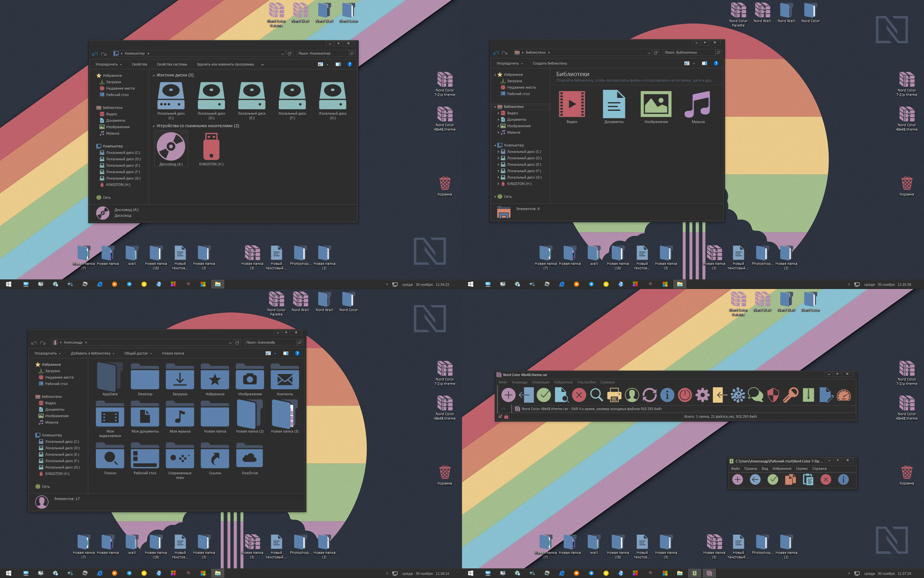Image resolution: width=924 pixels, height=578 pixels.
Task: Expand Видео node in Библиотеки window tree
Action: coord(498,113)
